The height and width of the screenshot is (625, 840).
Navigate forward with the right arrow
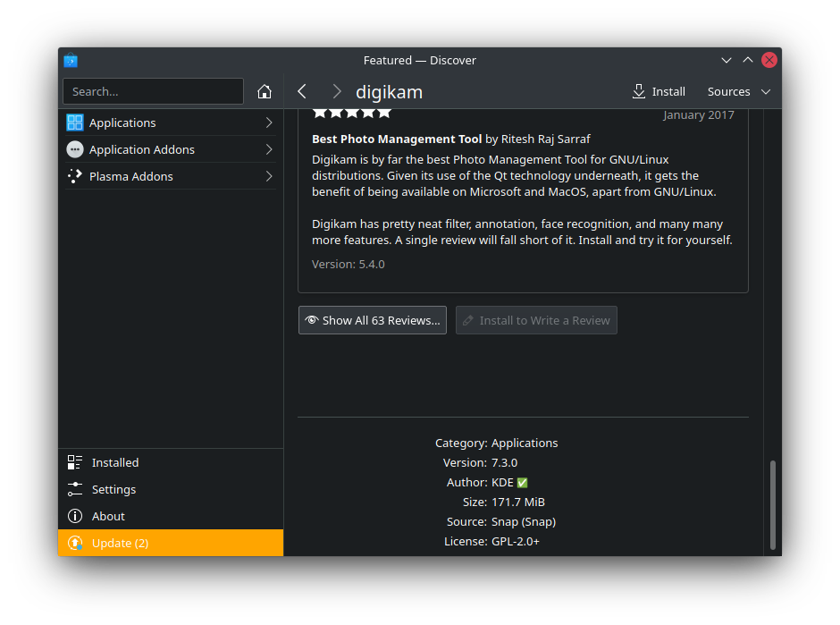[336, 92]
